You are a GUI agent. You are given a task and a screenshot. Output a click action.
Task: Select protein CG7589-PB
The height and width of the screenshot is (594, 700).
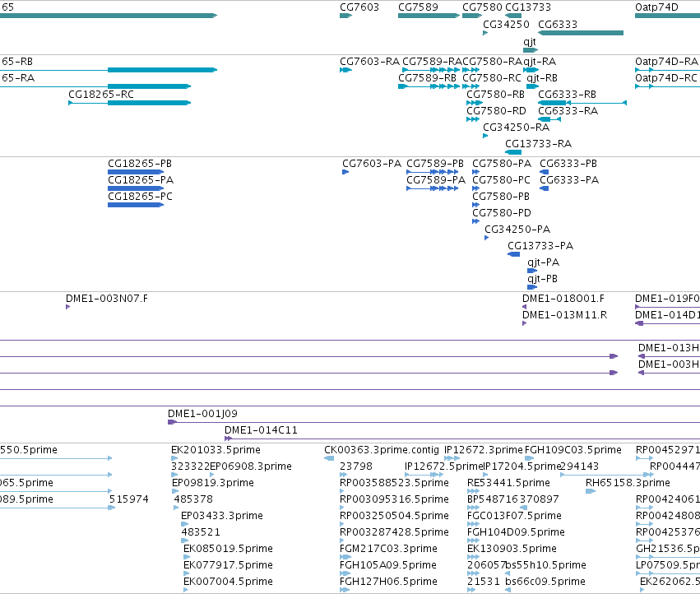coord(435,164)
